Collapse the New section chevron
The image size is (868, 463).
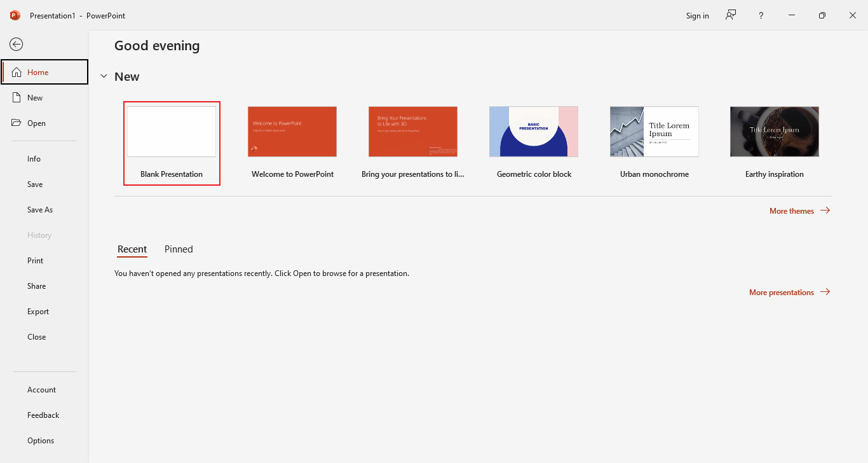(x=104, y=76)
